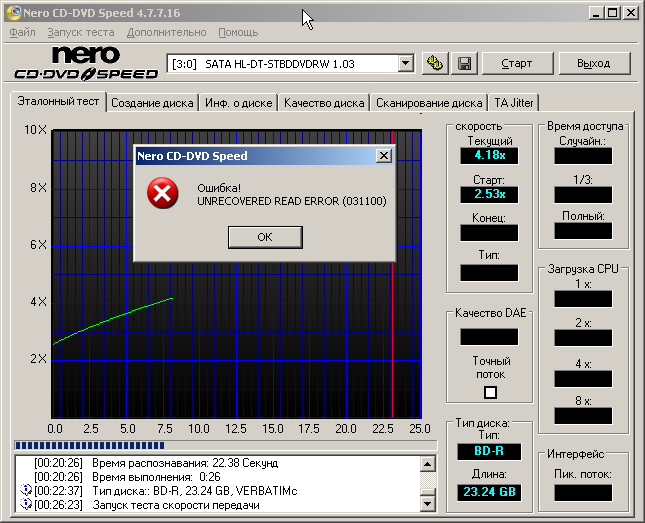
Task: Click the log line Тип диска BD-R VERBATIMc
Action: pyautogui.click(x=195, y=491)
